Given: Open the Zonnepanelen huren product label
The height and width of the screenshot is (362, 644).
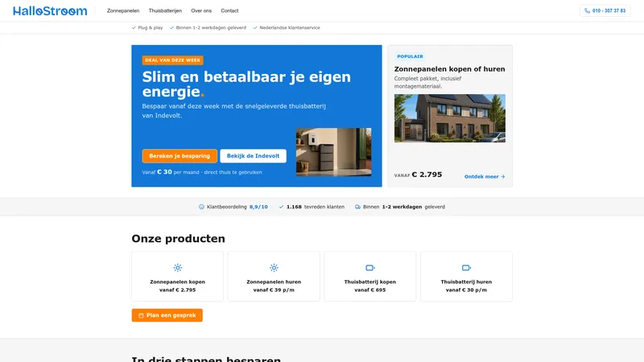Looking at the screenshot, I should 274,282.
